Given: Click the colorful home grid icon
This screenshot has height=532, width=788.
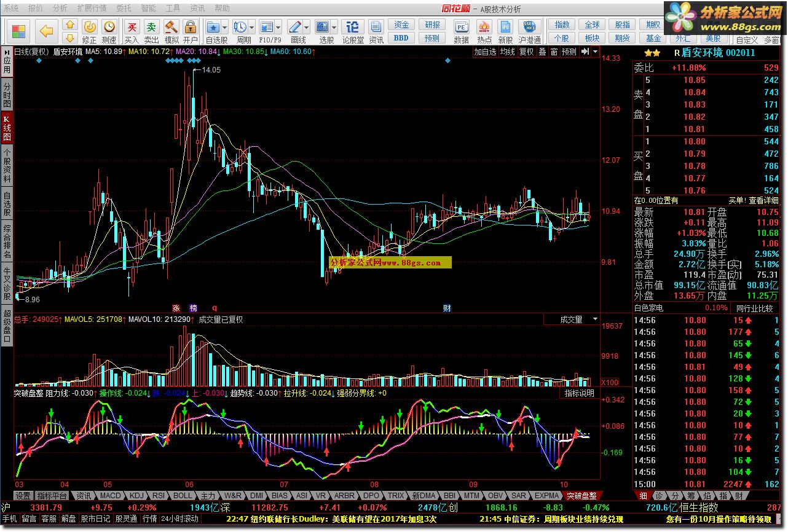Looking at the screenshot, I should pyautogui.click(x=18, y=31).
